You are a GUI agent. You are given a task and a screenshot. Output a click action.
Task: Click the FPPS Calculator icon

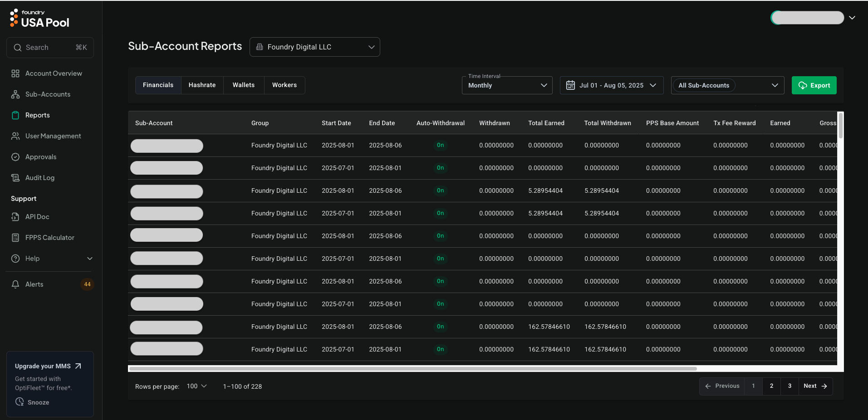point(15,238)
